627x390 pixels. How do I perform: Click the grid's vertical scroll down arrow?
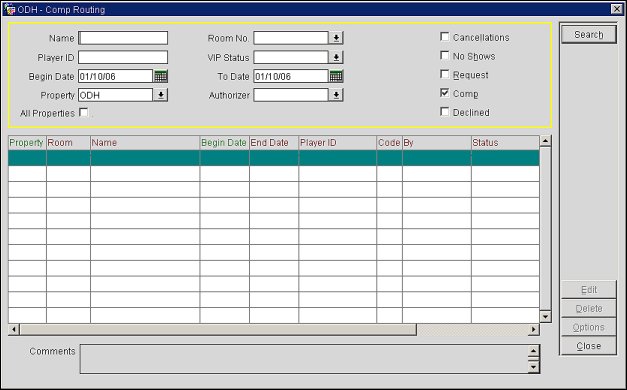[x=545, y=317]
